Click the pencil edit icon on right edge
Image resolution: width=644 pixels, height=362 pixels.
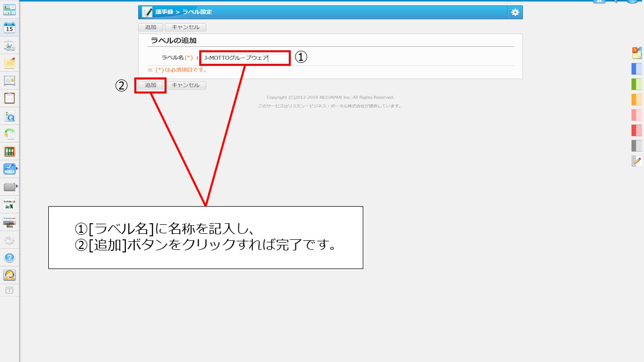(637, 161)
